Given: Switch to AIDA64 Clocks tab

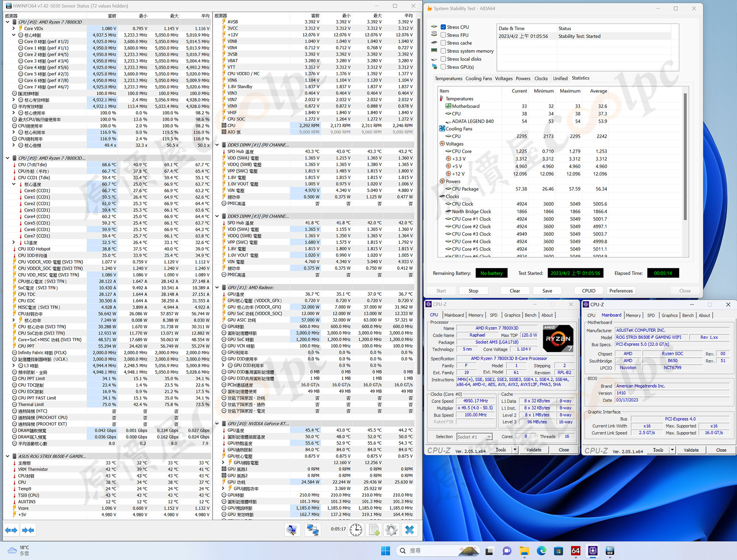Looking at the screenshot, I should (541, 79).
